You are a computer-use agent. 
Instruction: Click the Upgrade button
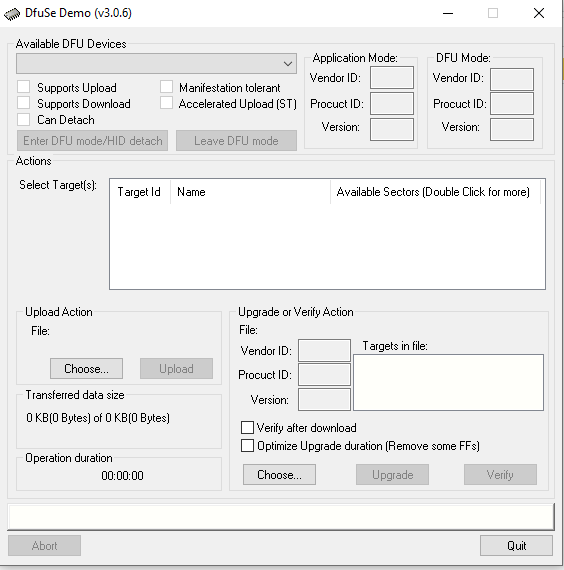(x=392, y=474)
